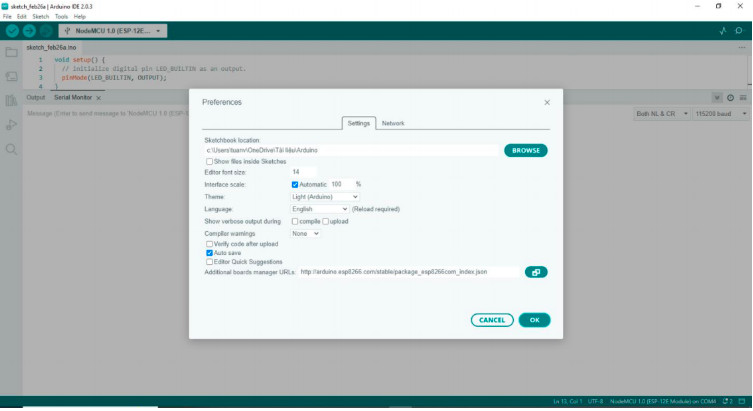Select the Serial Monitor panel tab
This screenshot has width=753, height=411.
(73, 97)
